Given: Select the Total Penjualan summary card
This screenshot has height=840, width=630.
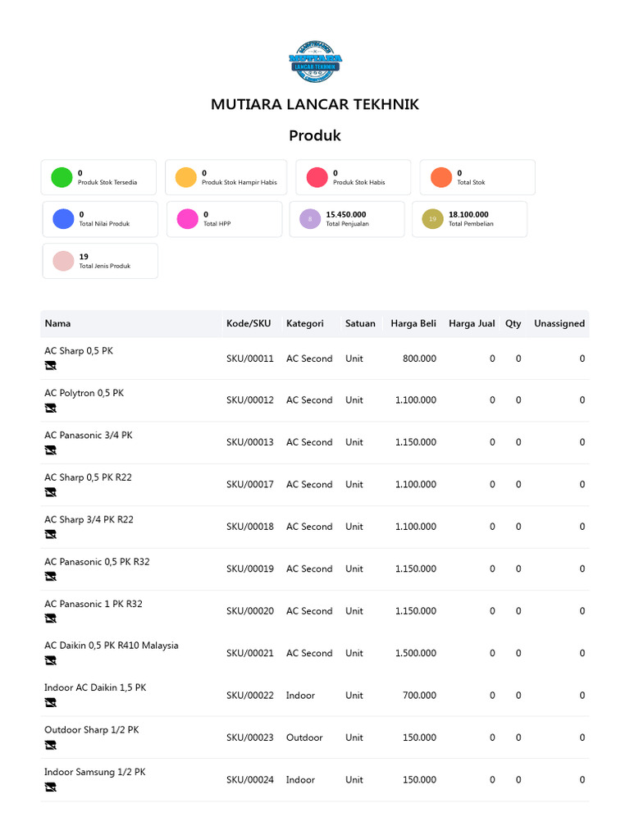Looking at the screenshot, I should (346, 219).
